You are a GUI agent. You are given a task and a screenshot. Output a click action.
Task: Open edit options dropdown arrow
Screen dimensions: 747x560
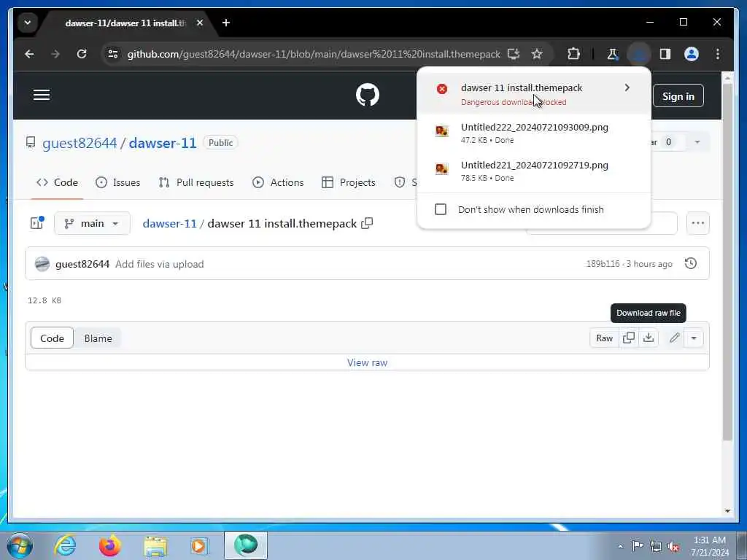pyautogui.click(x=694, y=338)
